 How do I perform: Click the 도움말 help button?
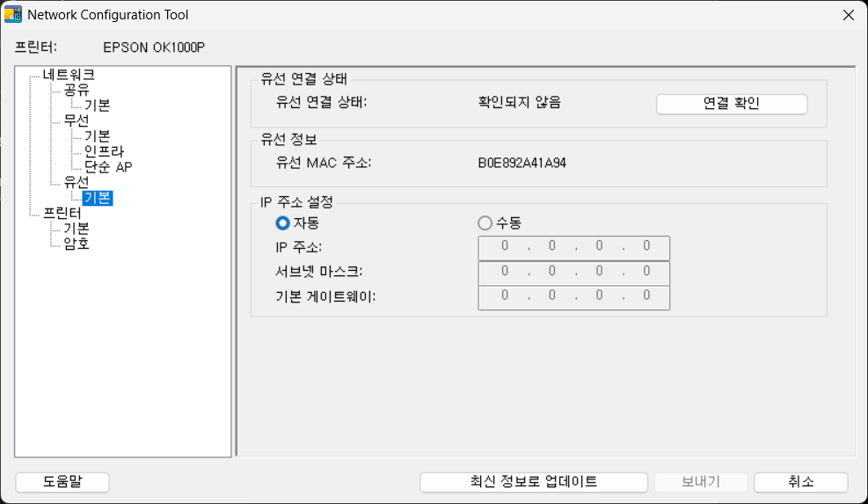click(62, 482)
